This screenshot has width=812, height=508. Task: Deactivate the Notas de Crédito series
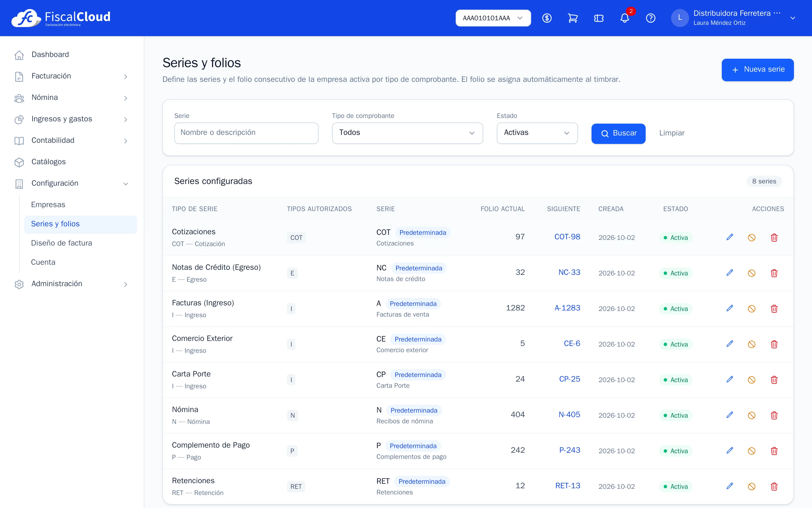[x=752, y=273]
